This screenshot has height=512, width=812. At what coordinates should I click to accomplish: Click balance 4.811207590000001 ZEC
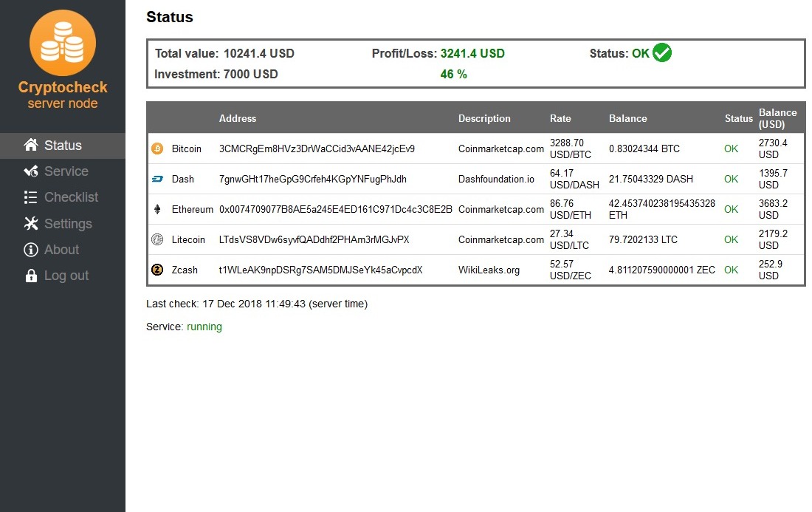coord(662,270)
